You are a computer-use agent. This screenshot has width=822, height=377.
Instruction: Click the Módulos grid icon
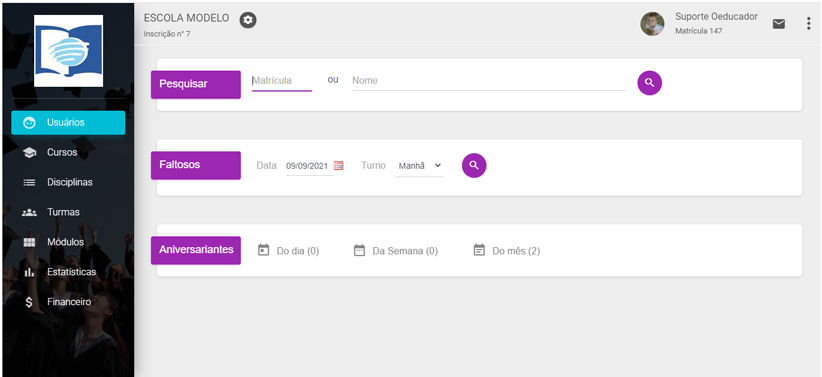29,242
